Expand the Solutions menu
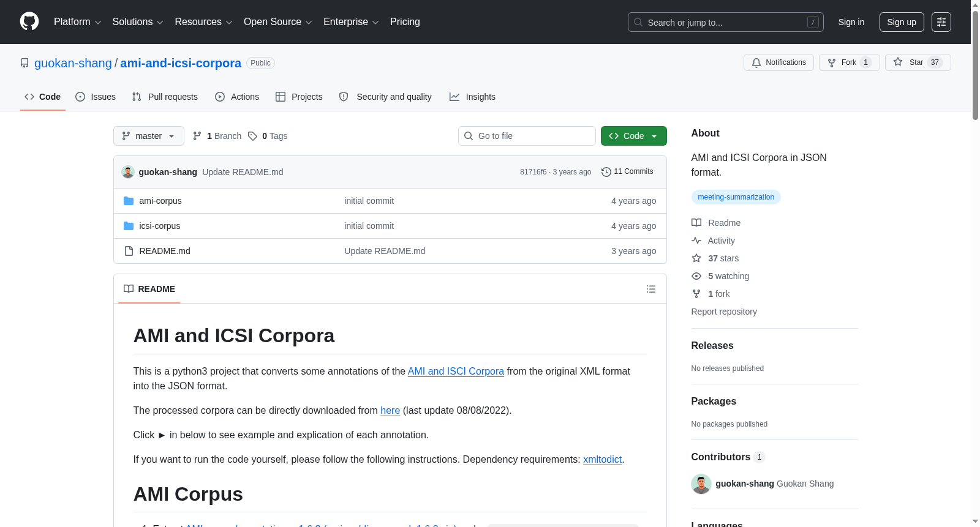 pos(138,22)
